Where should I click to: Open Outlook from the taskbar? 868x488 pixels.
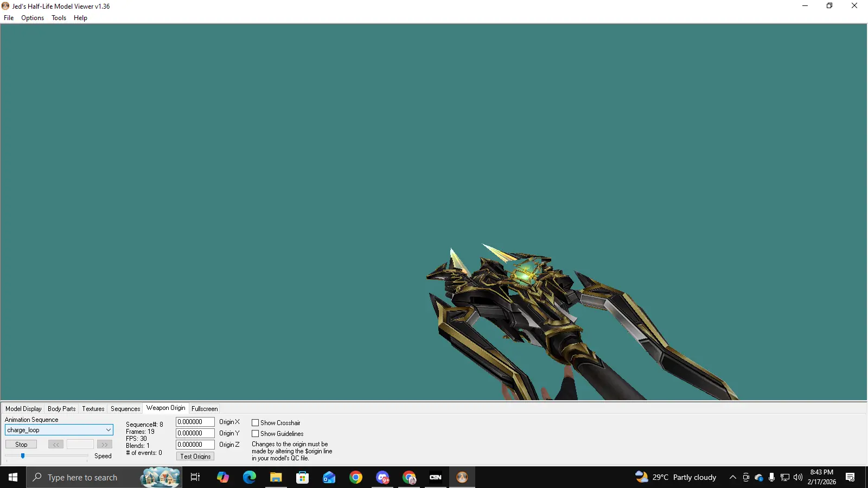click(329, 477)
